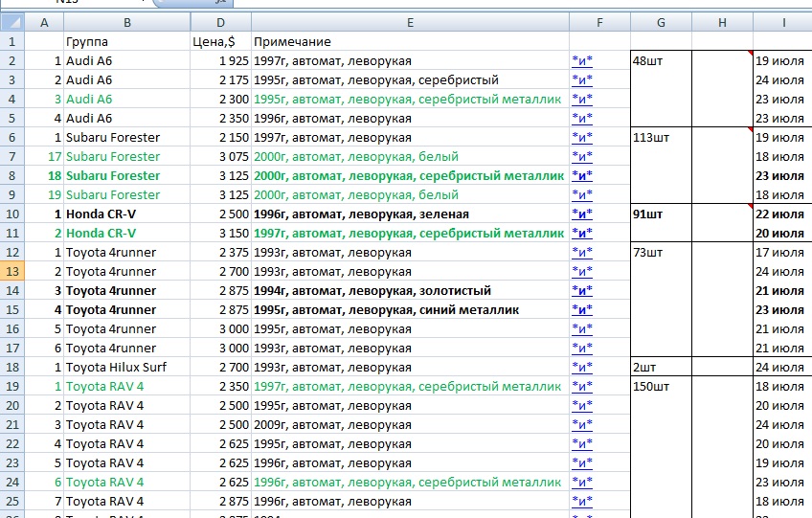Select column B header
The height and width of the screenshot is (518, 812).
(x=126, y=22)
